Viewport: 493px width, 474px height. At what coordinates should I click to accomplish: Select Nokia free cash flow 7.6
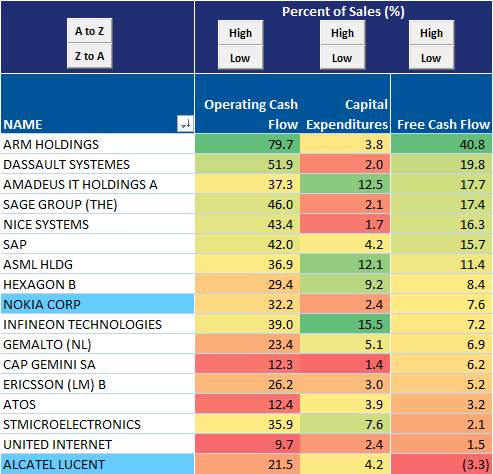[x=441, y=304]
